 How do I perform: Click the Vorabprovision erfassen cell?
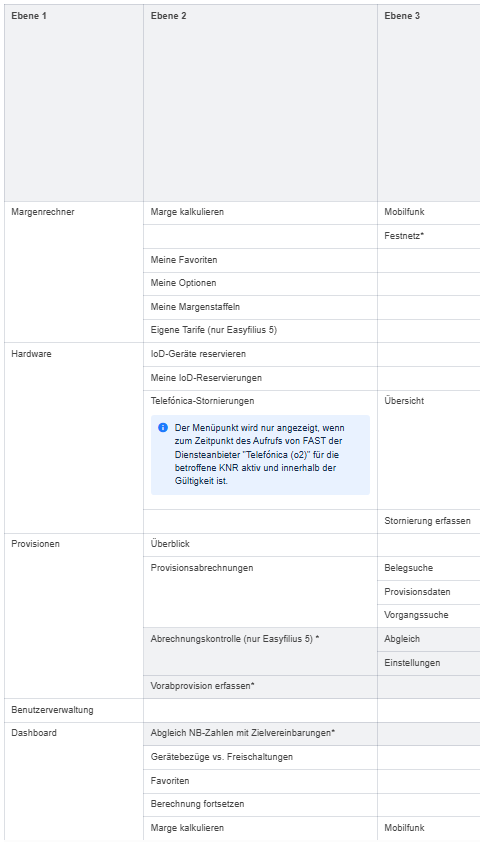(x=260, y=687)
